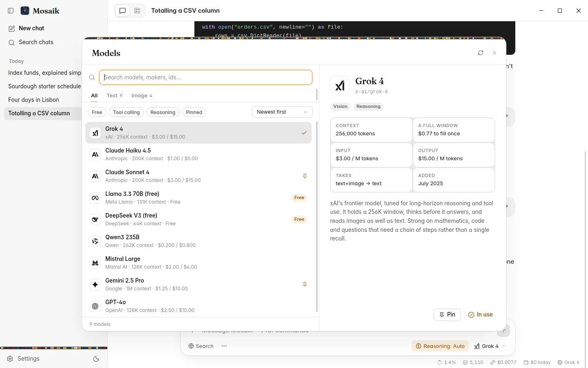
Task: Open the composer more options ellipsis
Action: coord(224,346)
